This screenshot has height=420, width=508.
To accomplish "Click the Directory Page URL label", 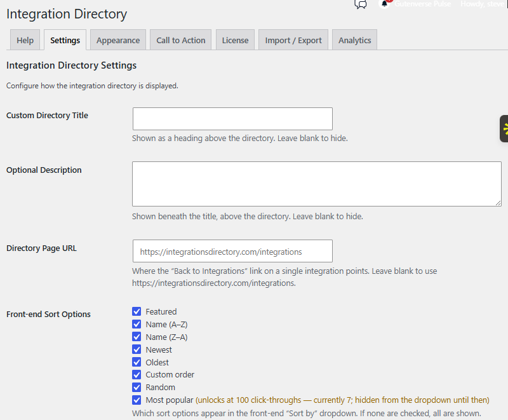I will [41, 248].
